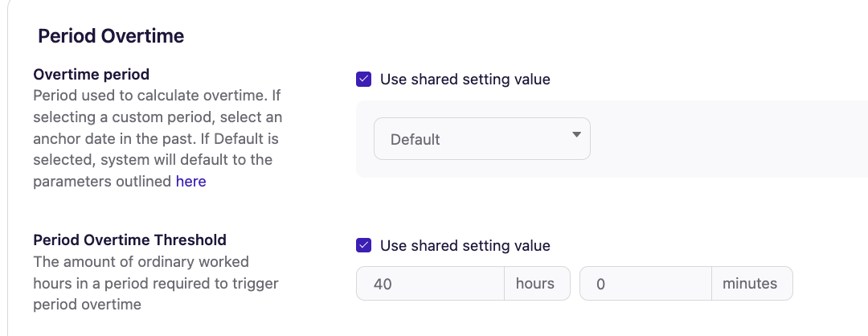Viewport: 868px width, 336px height.
Task: Click 'Use shared setting value' label for Overtime Threshold
Action: click(x=465, y=245)
